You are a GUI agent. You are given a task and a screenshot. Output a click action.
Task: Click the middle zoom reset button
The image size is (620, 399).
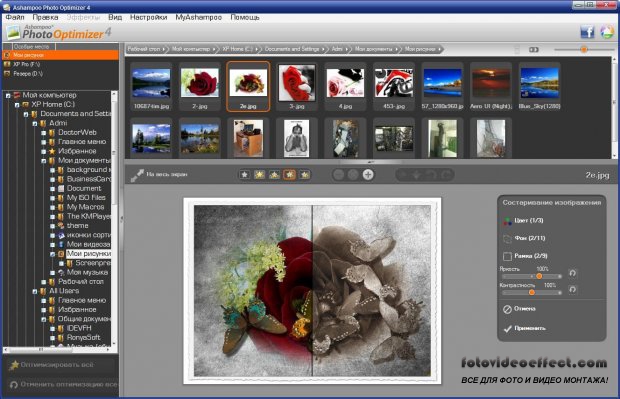pos(353,174)
